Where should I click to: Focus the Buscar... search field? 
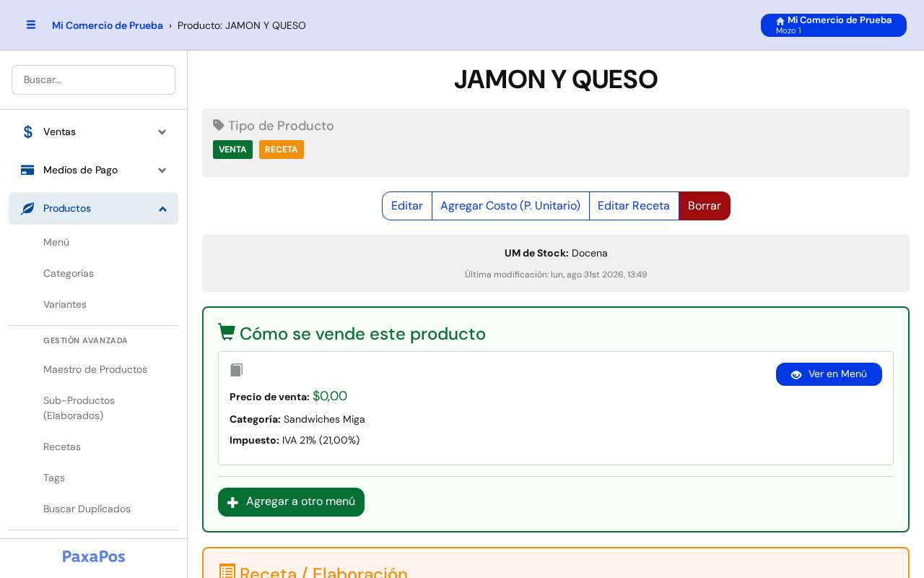93,79
